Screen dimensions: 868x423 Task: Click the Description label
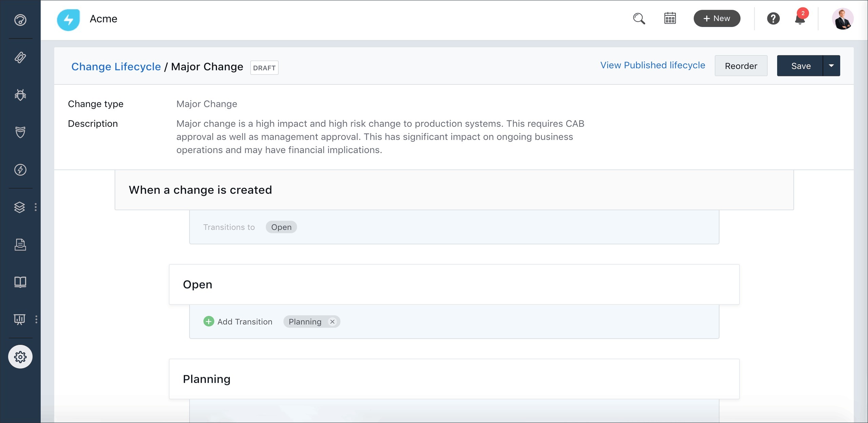point(93,123)
